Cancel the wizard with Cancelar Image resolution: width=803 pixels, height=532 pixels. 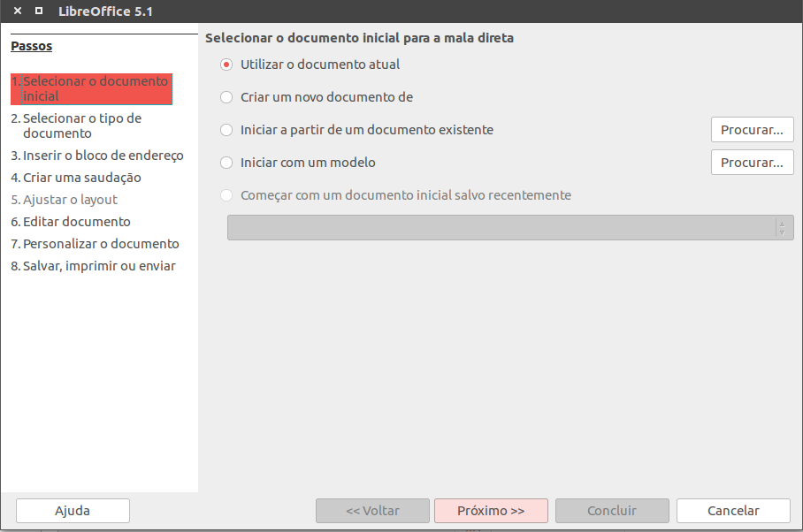(733, 511)
